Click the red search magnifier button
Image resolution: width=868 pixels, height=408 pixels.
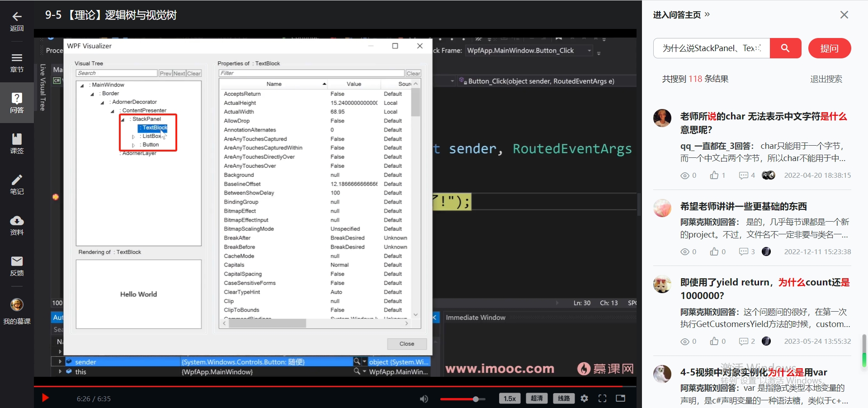(x=785, y=48)
